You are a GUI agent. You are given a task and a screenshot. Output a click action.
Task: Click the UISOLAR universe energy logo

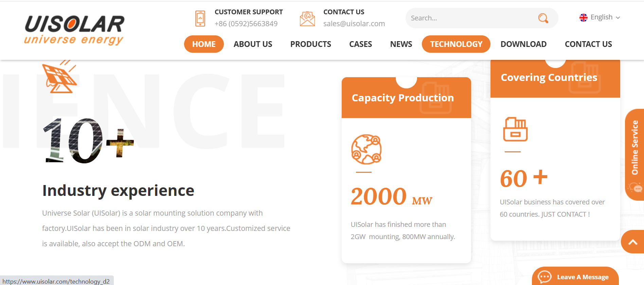coord(74,30)
